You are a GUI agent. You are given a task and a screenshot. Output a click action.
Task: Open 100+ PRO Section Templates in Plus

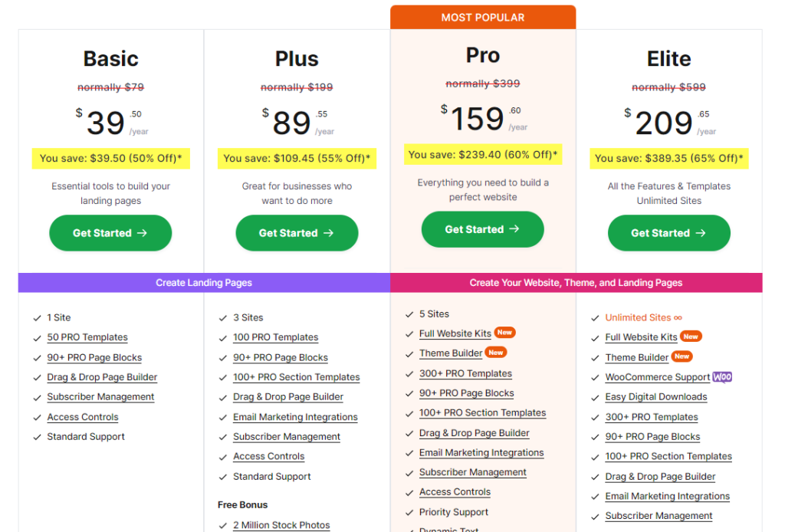(296, 377)
